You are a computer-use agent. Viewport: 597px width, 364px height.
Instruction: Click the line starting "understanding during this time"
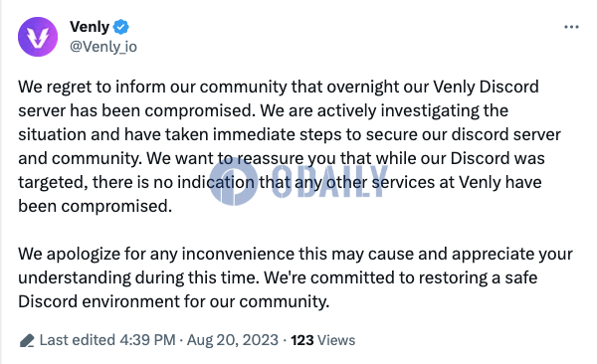(x=278, y=277)
